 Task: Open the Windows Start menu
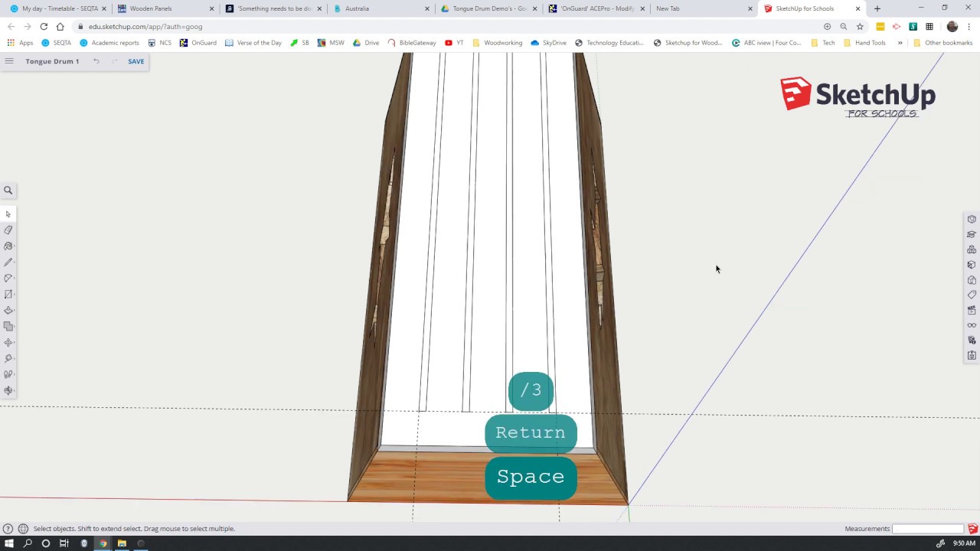tap(9, 543)
